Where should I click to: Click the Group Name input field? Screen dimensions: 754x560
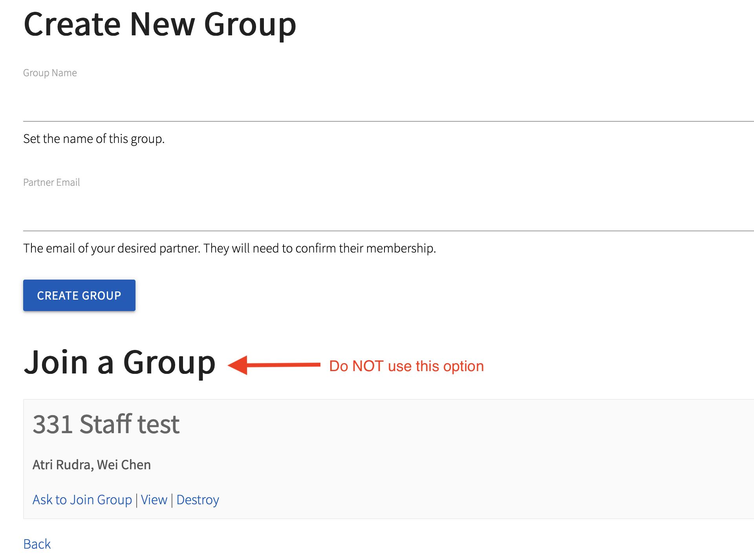coord(388,104)
